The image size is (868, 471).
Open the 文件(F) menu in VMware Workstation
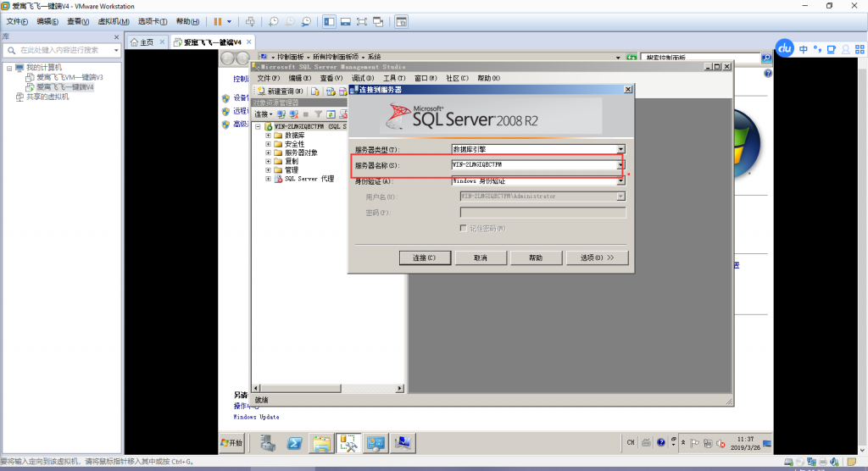pos(17,21)
